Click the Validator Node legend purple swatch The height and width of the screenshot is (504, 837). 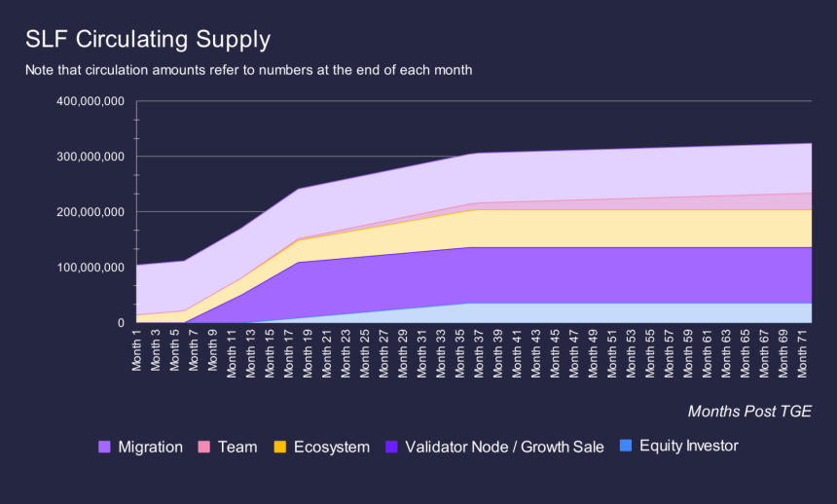coord(391,447)
